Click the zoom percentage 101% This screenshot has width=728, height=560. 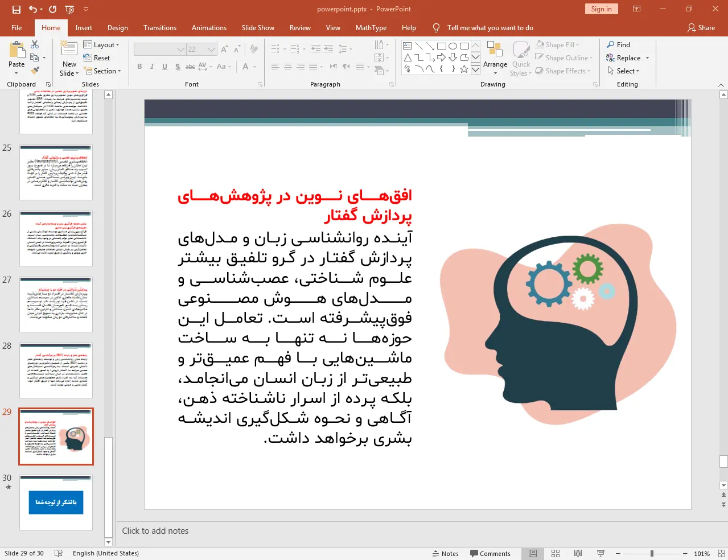point(702,553)
